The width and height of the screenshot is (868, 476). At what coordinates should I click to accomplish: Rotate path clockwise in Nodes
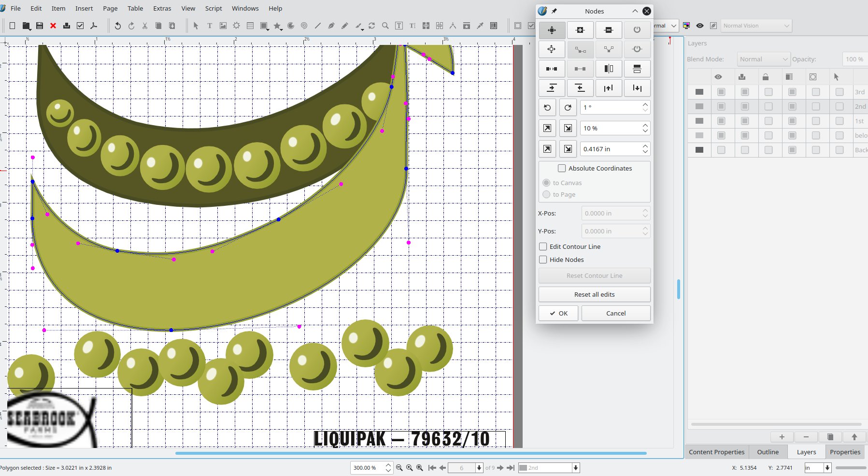click(568, 107)
